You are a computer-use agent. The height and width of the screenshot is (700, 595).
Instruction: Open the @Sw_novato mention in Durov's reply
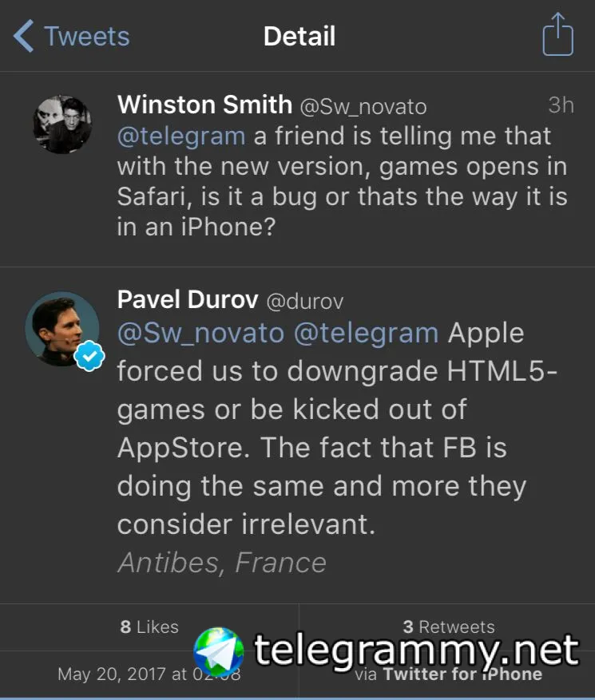point(200,333)
